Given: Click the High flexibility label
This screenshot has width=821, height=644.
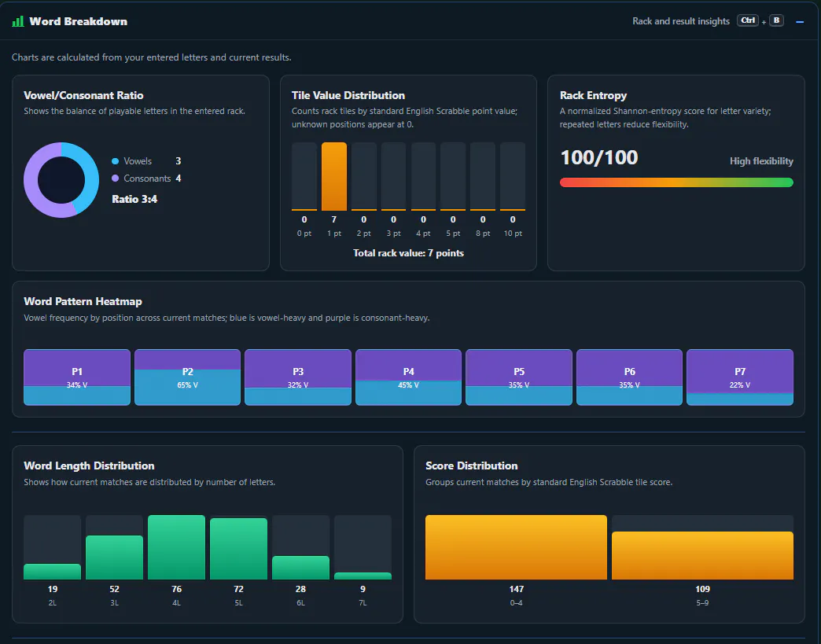Looking at the screenshot, I should 761,161.
